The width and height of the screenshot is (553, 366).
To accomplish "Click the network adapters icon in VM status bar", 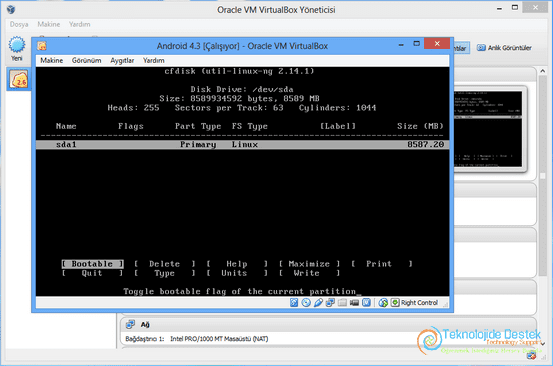I will (x=330, y=303).
